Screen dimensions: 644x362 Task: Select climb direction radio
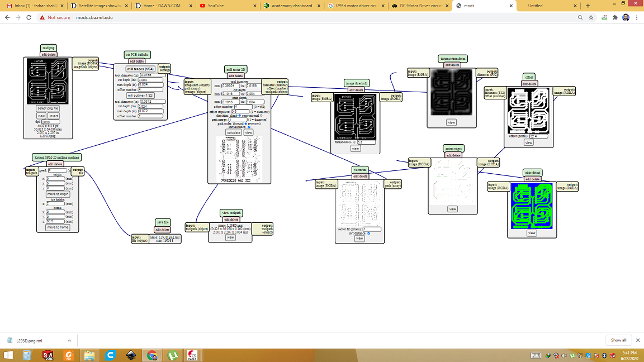pyautogui.click(x=239, y=116)
